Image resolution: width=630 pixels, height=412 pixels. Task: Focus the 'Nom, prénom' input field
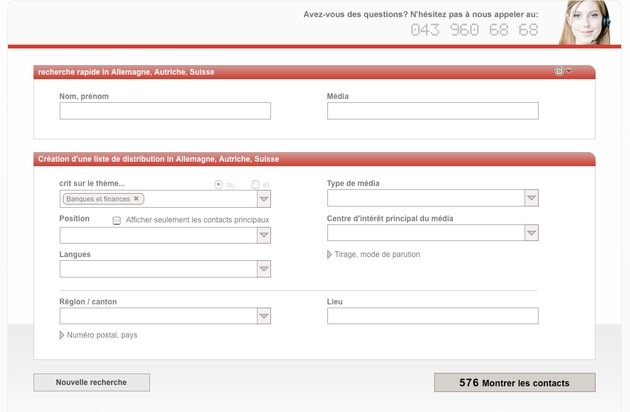tap(165, 111)
